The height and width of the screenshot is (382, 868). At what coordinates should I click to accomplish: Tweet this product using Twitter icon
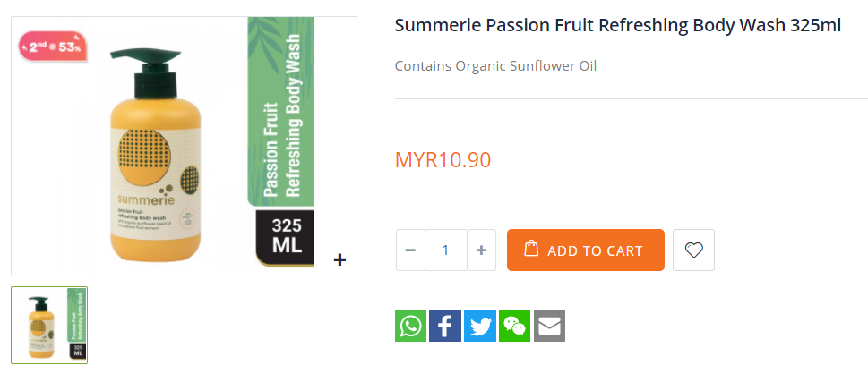pos(480,326)
